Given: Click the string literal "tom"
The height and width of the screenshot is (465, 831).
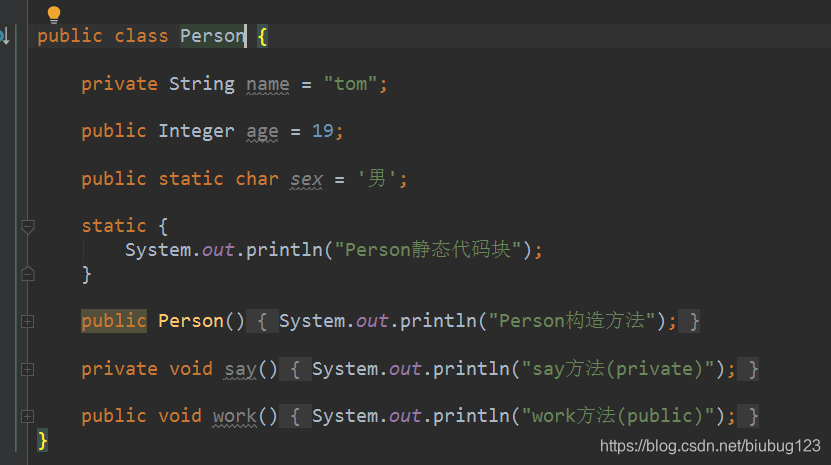Looking at the screenshot, I should [x=350, y=84].
